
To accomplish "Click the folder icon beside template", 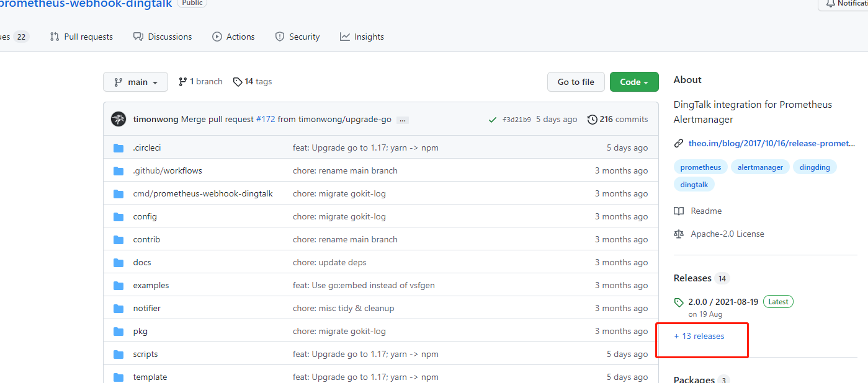I will (119, 377).
